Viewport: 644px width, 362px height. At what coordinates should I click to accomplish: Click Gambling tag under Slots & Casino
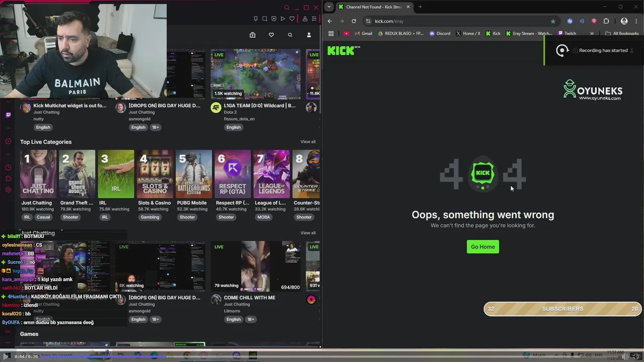coord(150,217)
